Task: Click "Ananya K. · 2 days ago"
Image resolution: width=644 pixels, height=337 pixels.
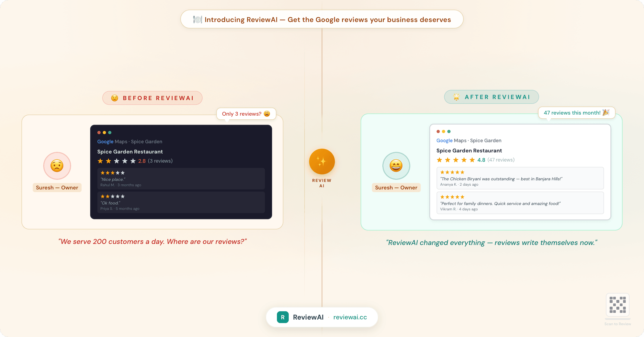Action: (459, 185)
